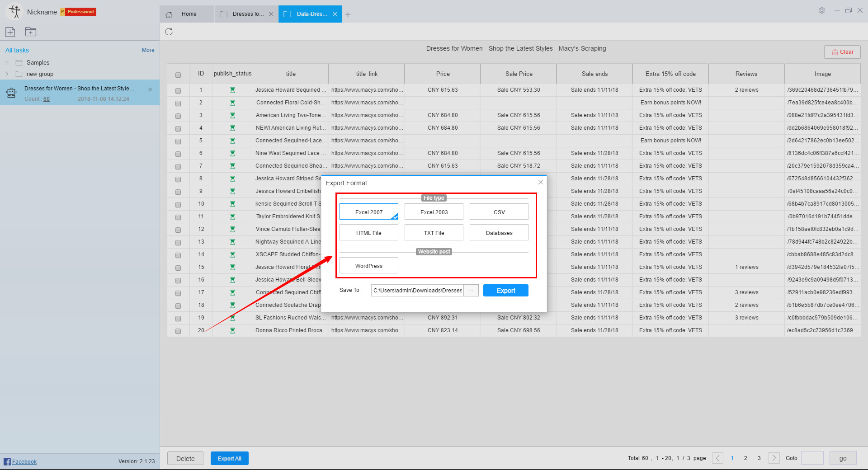
Task: Click the Goto page number field
Action: tap(812, 458)
